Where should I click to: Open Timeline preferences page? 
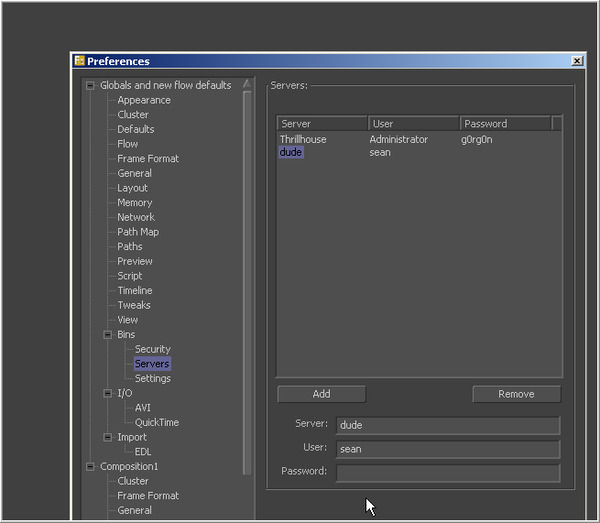point(135,290)
